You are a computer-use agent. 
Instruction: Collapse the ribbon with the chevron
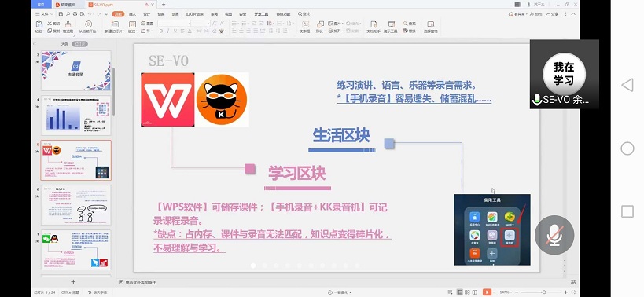coord(572,14)
